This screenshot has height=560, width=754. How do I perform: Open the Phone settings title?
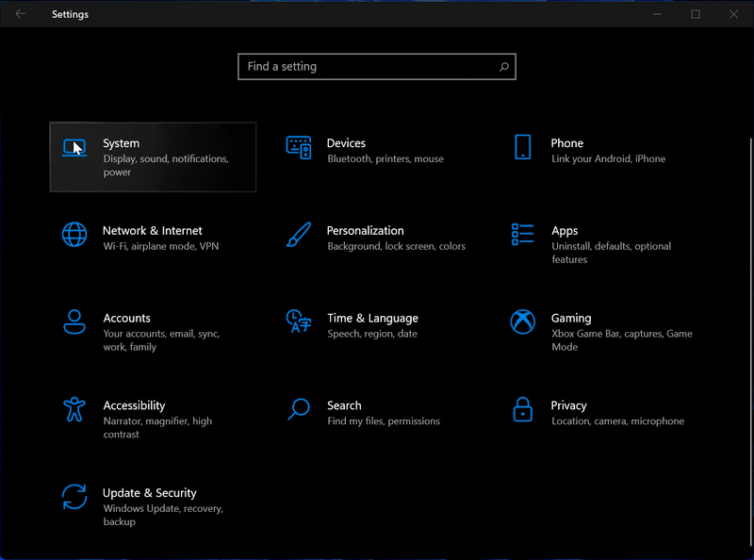coord(567,143)
